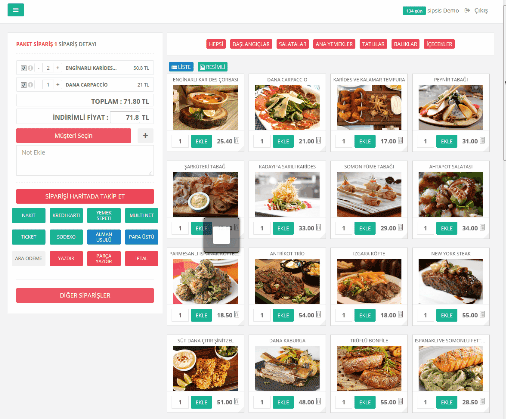
Task: Click the logout Çıkış icon
Action: [467, 11]
